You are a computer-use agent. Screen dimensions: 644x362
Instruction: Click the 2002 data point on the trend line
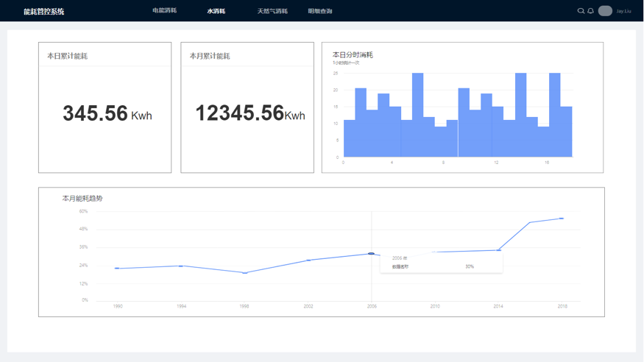[x=308, y=260]
